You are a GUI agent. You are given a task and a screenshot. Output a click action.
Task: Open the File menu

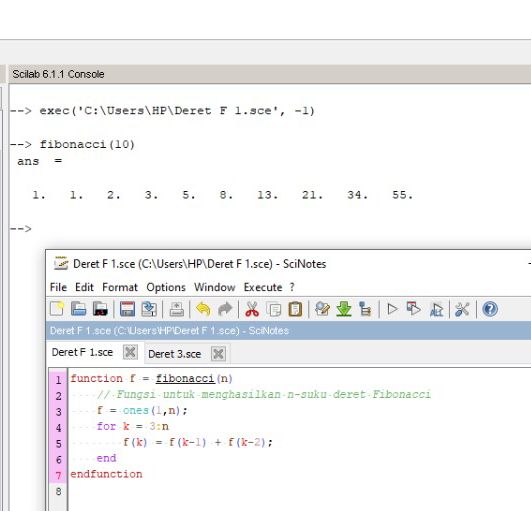tap(58, 287)
